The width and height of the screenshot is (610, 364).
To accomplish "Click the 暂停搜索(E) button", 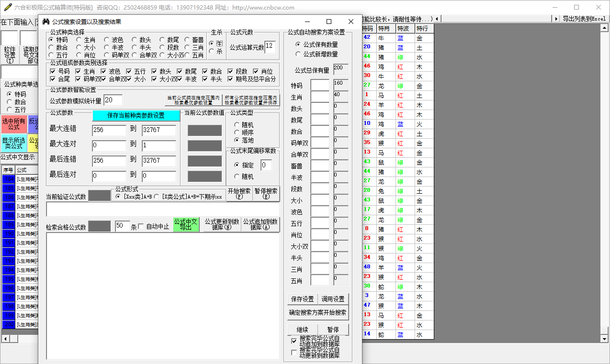I will click(266, 194).
